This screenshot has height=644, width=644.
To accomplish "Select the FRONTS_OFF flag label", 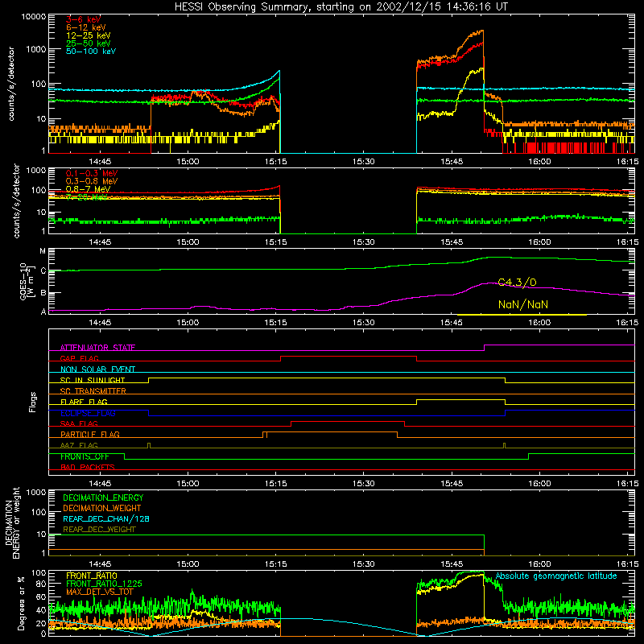I will 85,456.
